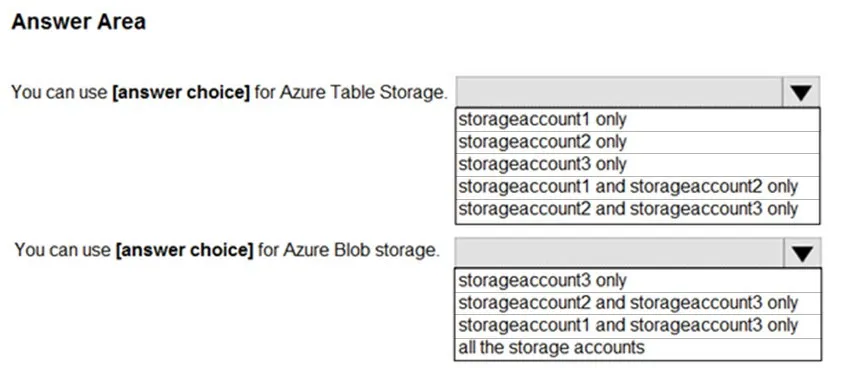Select 'storageaccount3 only' in Table Storage list
The height and width of the screenshot is (368, 841).
[x=637, y=164]
